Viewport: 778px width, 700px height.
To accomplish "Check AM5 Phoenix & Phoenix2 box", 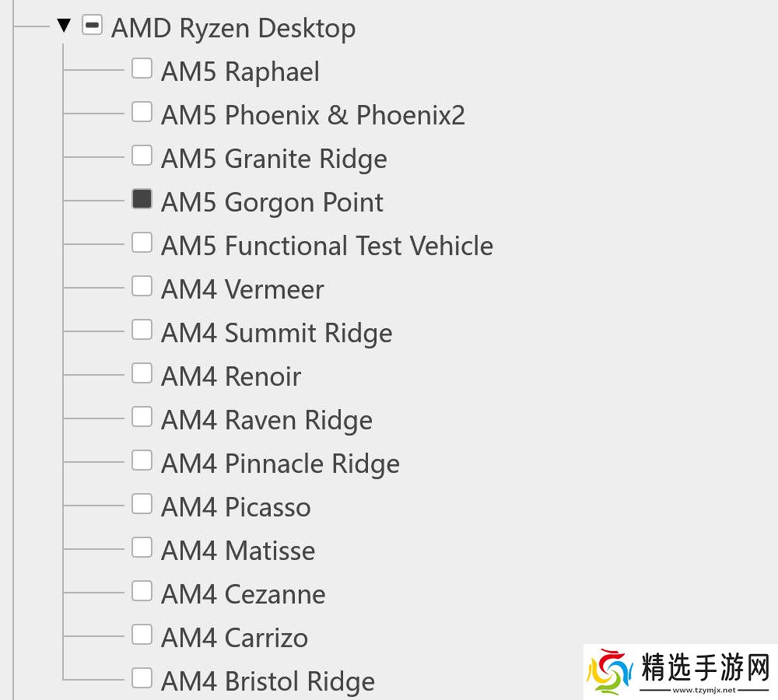I will pyautogui.click(x=142, y=112).
